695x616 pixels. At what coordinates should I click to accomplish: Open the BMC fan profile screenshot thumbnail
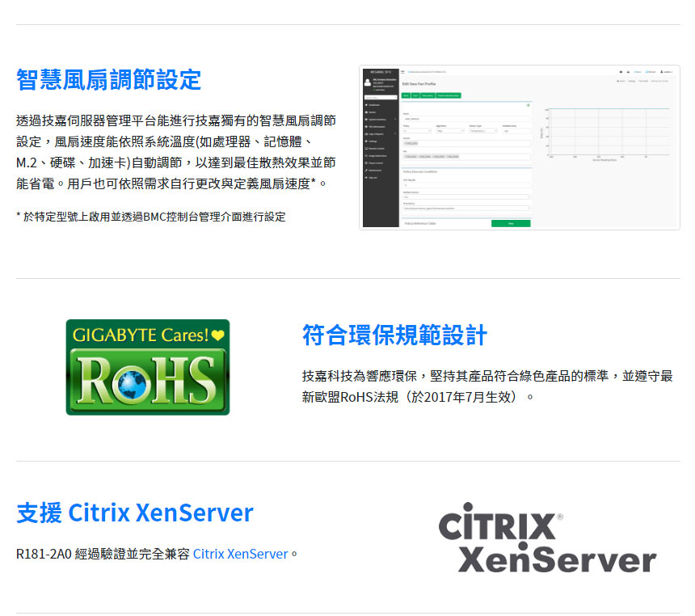tap(519, 148)
